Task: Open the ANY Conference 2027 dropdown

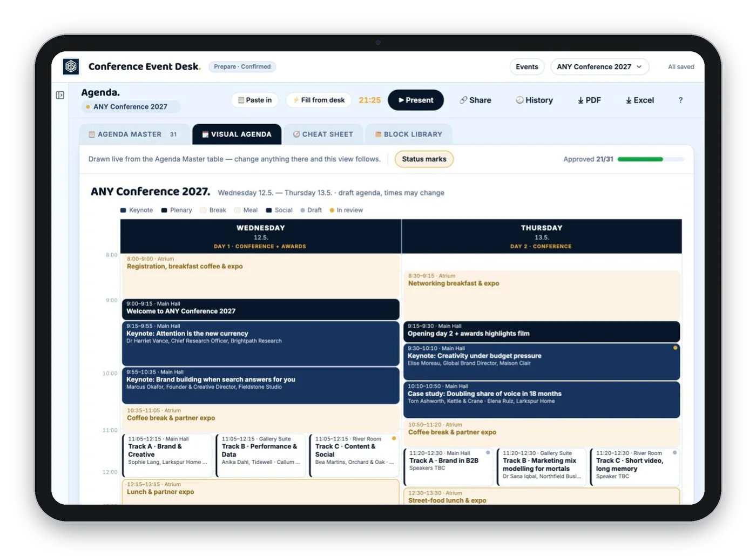Action: click(x=599, y=66)
